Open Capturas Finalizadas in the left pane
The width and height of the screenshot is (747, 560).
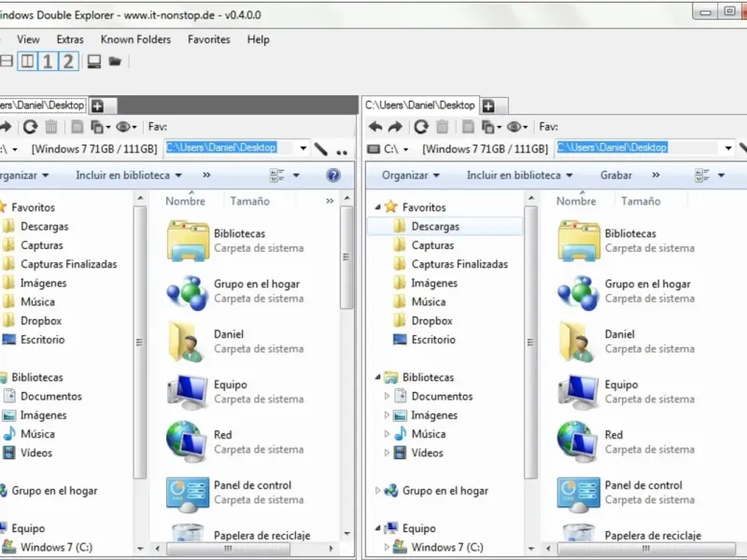tap(68, 264)
